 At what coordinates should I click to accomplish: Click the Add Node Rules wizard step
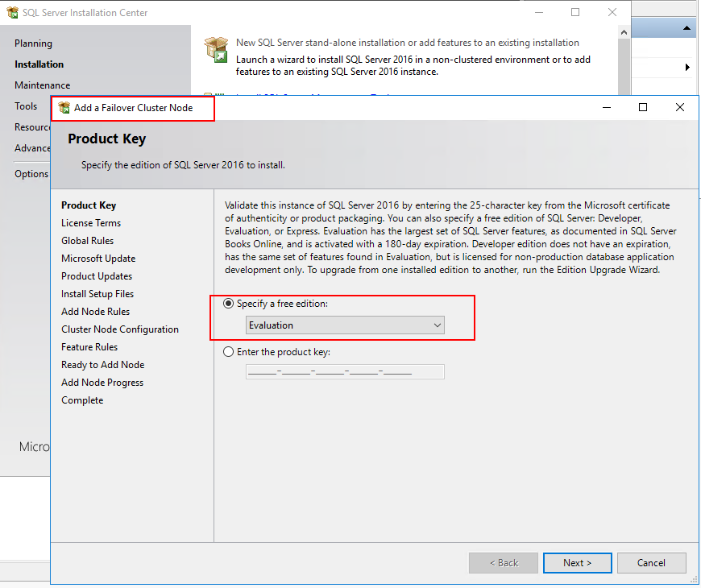point(96,312)
